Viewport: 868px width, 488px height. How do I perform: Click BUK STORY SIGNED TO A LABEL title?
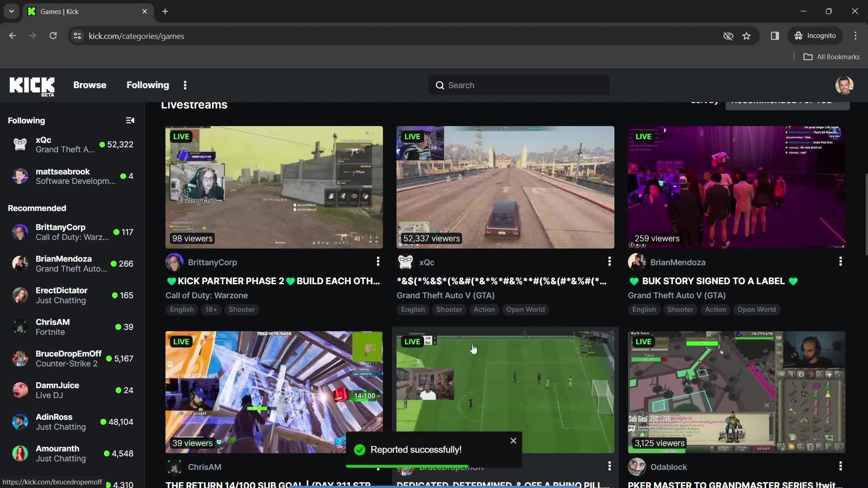(x=713, y=281)
